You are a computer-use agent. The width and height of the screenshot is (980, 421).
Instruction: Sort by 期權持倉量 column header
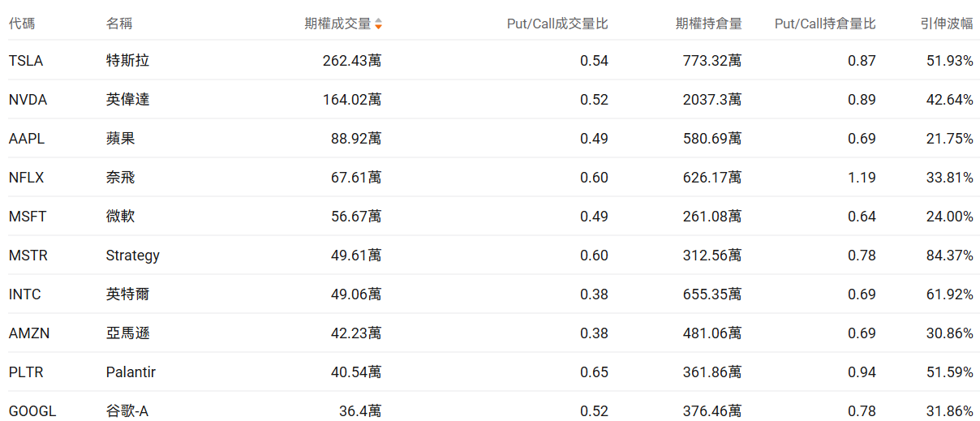click(708, 24)
